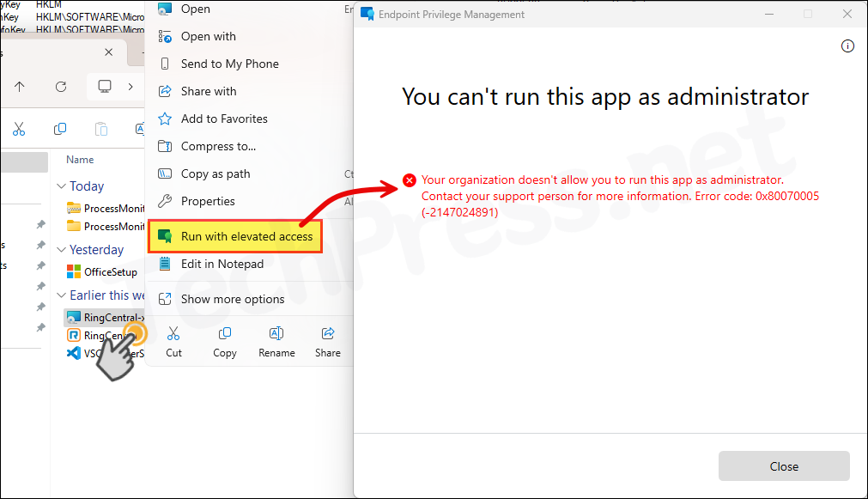The image size is (868, 499).
Task: Select the ProcessMonitor folder with the plain folder icon
Action: point(105,226)
